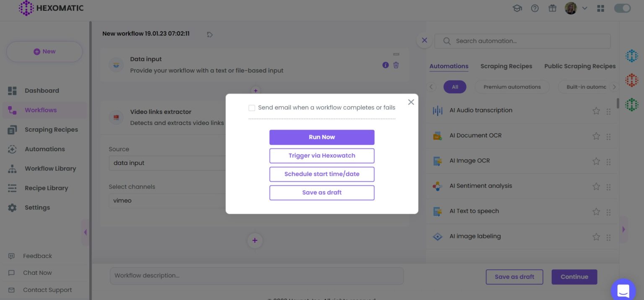Toggle favorite star on AI Image OCR
Screen dimensions: 644x300
(596, 161)
